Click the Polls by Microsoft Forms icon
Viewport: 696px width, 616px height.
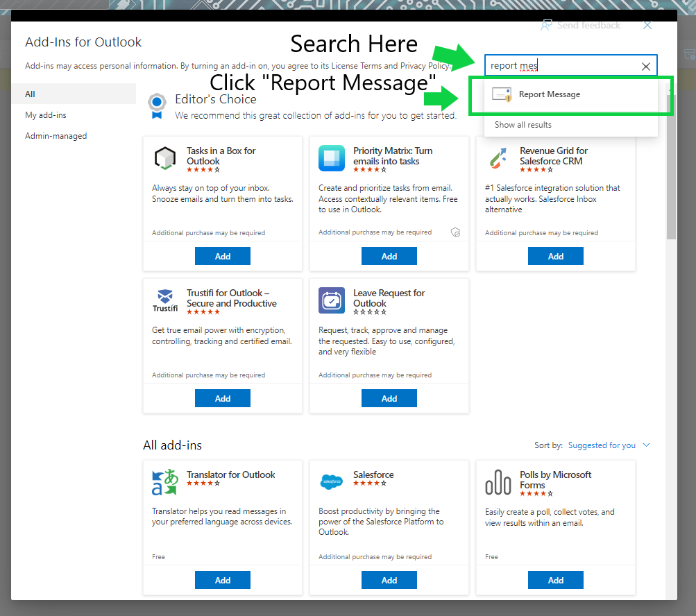[498, 482]
